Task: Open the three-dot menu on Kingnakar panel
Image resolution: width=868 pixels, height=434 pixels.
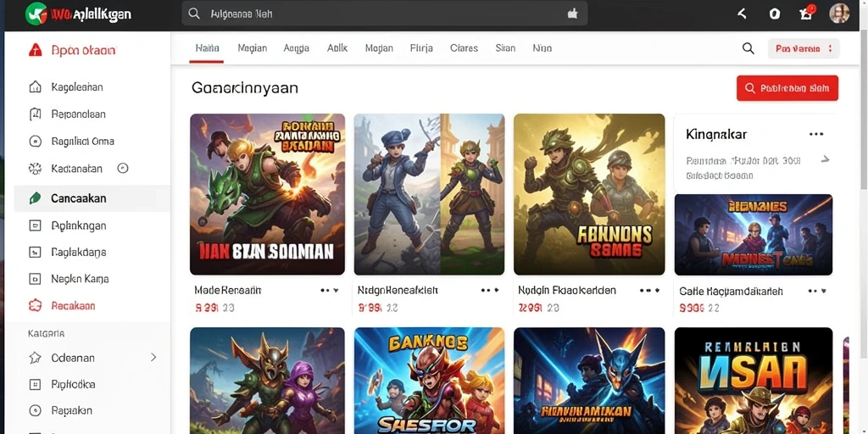Action: pos(816,134)
